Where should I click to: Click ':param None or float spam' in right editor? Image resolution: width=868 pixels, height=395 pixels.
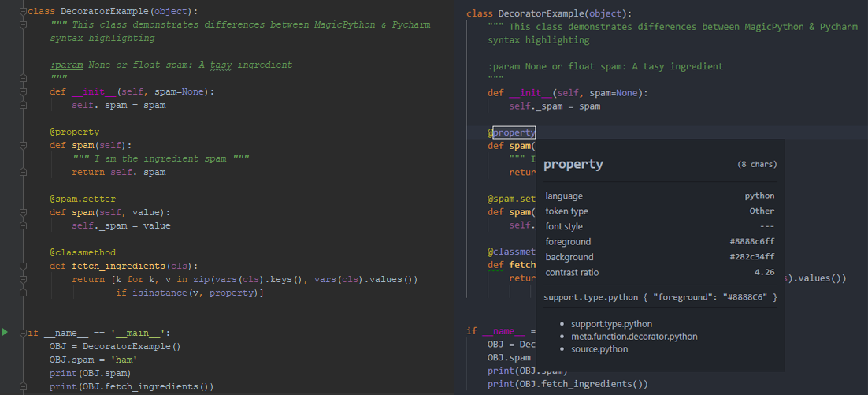[557, 66]
